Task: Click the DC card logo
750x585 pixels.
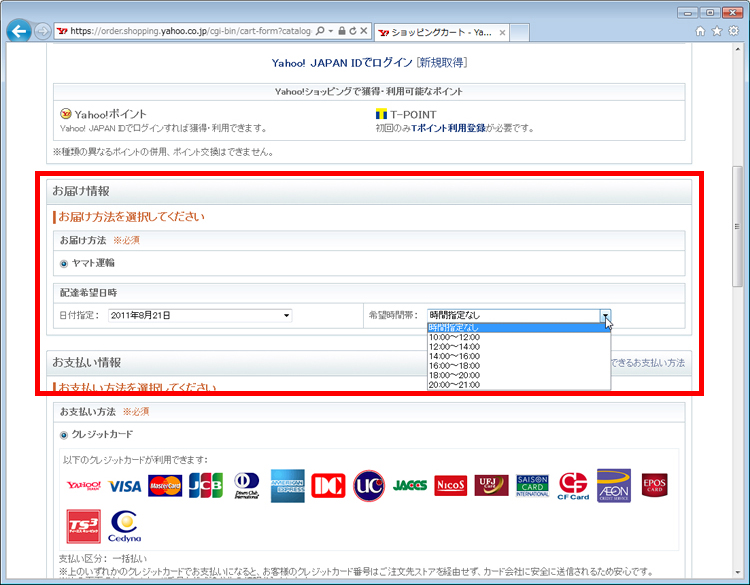Action: (x=328, y=486)
